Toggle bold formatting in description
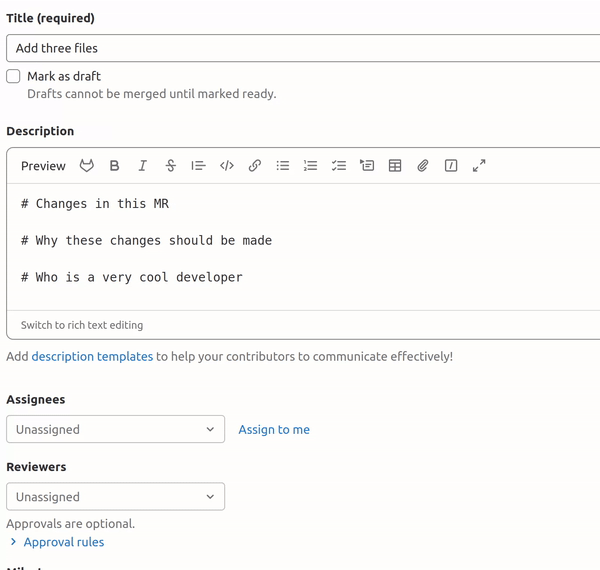 115,166
